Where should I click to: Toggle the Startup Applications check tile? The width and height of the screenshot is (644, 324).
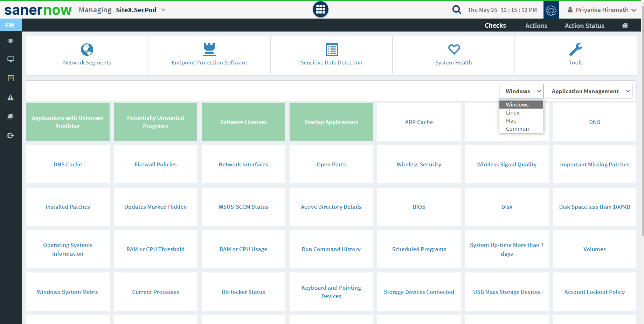click(x=331, y=122)
